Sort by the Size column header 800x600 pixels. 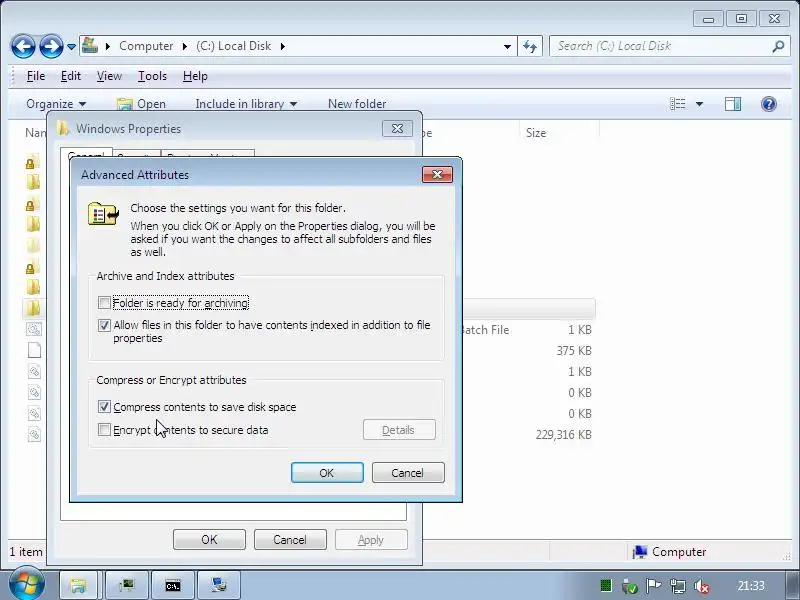coord(560,133)
